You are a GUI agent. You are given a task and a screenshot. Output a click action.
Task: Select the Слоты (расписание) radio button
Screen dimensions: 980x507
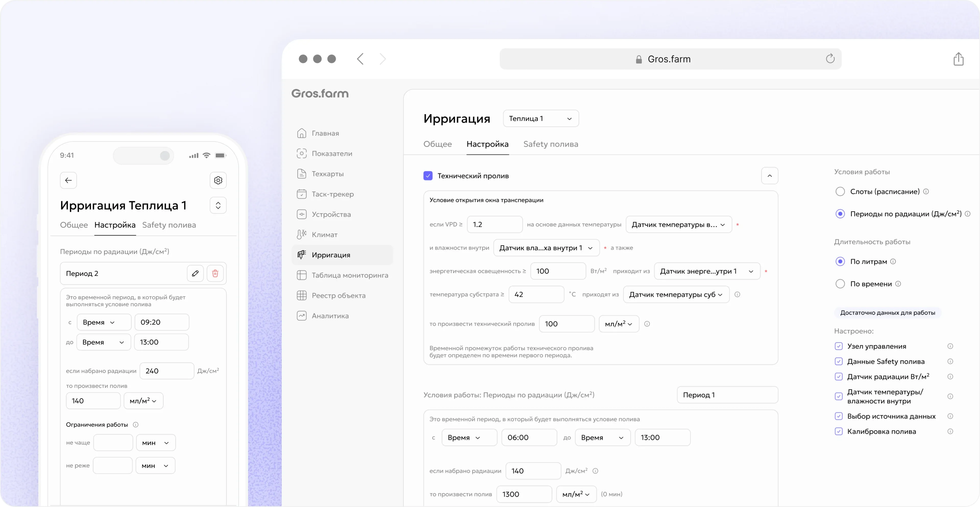click(x=840, y=191)
